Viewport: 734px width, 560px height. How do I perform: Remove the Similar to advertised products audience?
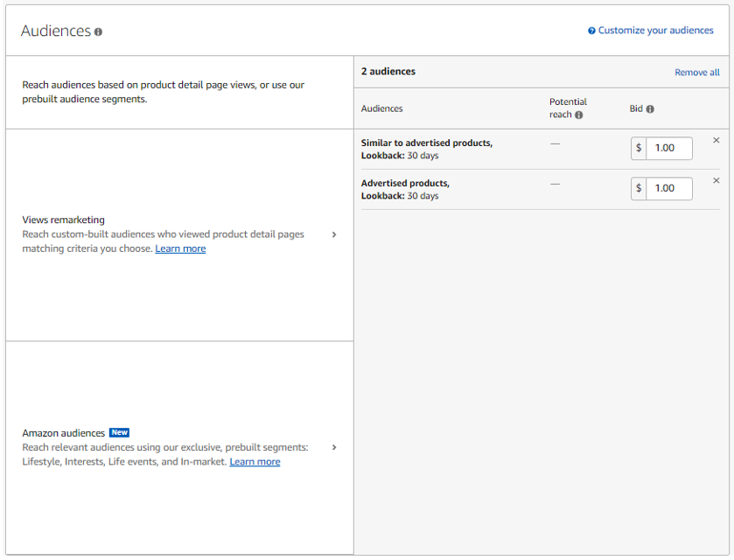(x=717, y=140)
